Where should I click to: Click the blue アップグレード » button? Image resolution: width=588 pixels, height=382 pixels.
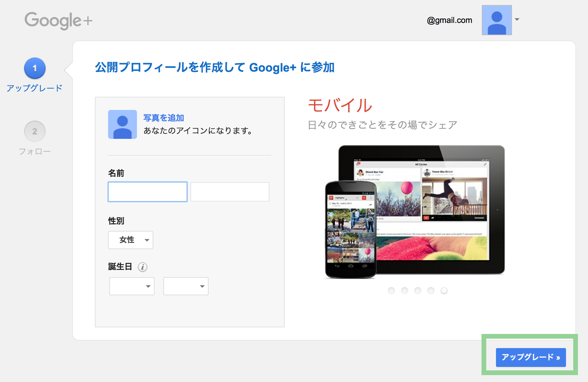click(x=531, y=357)
